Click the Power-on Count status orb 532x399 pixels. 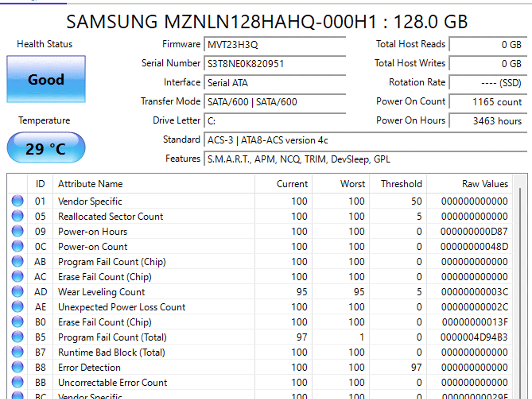18,246
